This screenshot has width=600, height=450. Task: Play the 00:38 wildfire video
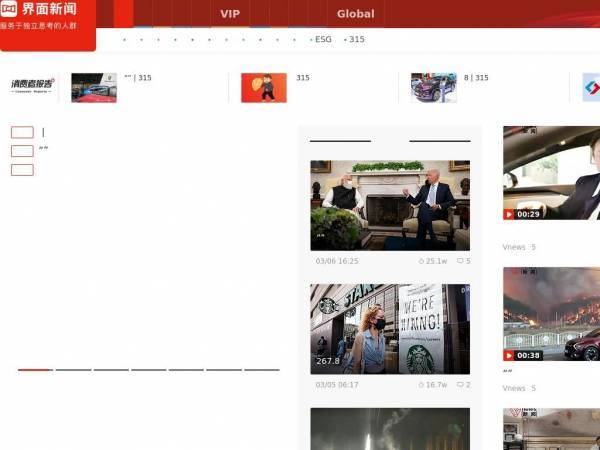tap(509, 355)
